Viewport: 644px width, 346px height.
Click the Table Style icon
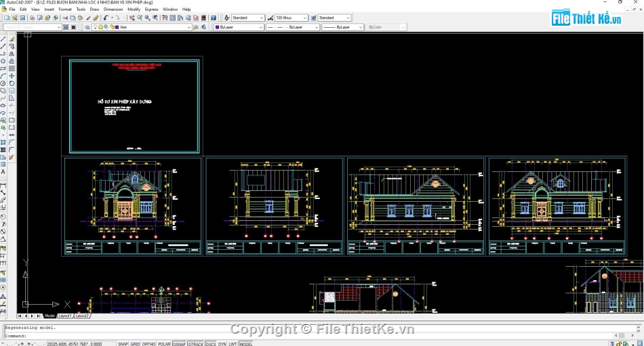pos(313,18)
